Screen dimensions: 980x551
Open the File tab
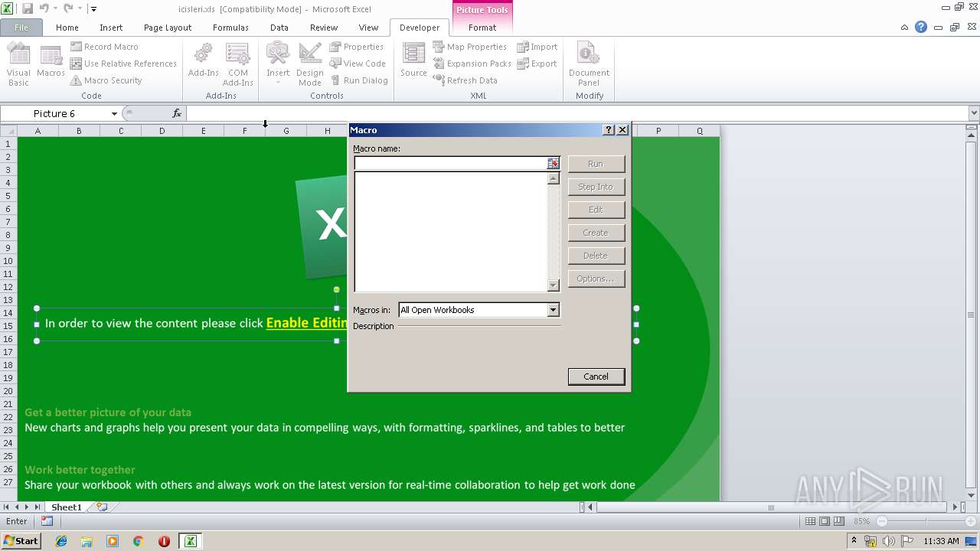[21, 28]
